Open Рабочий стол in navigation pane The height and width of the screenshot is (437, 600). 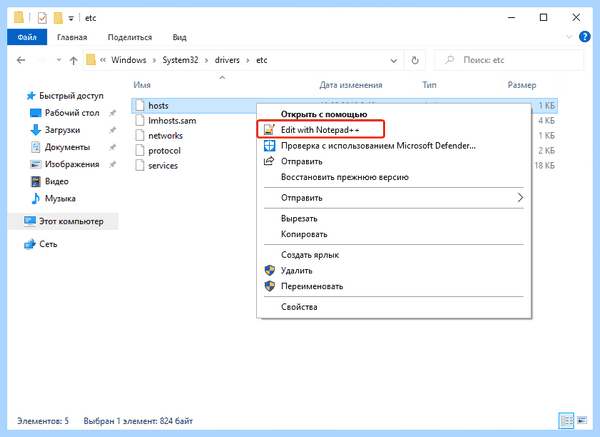click(x=72, y=113)
